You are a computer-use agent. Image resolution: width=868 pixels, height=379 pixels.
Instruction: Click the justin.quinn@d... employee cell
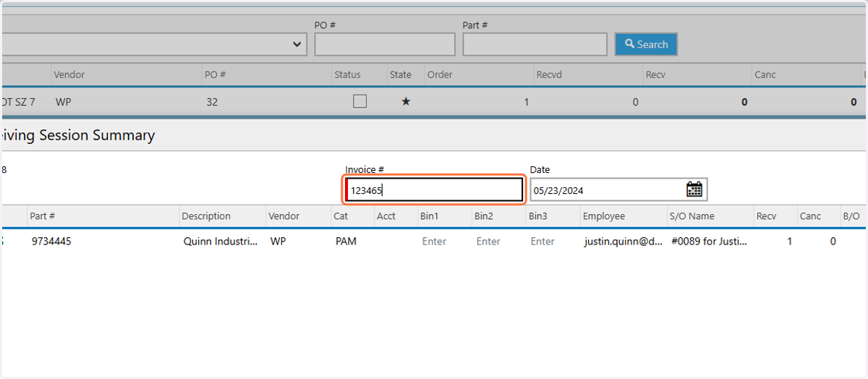623,242
